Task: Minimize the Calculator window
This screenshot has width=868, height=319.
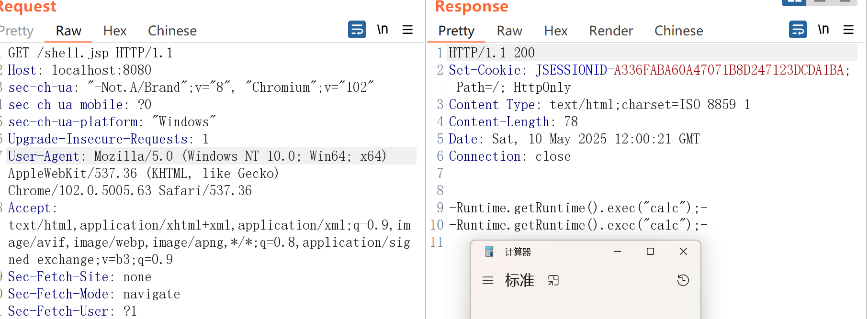Action: [618, 252]
